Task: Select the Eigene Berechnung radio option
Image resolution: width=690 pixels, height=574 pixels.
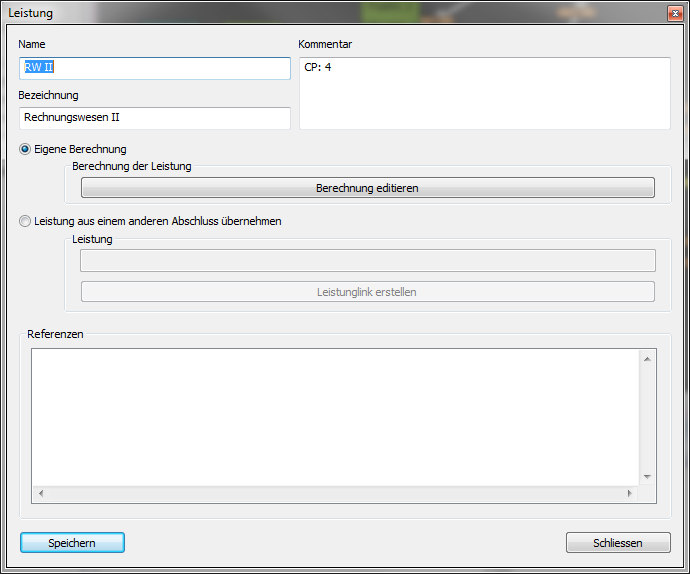Action: click(25, 149)
